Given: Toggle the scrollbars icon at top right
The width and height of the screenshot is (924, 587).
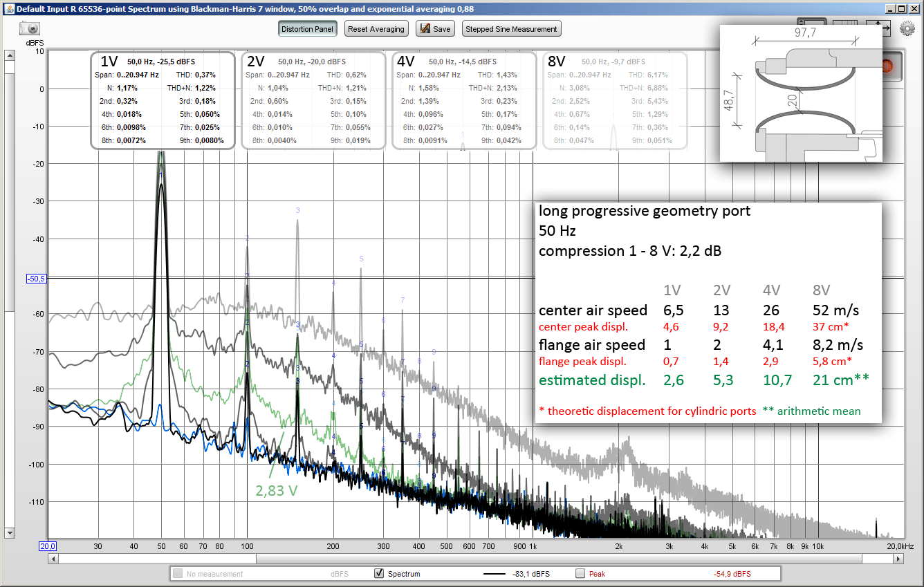Looking at the screenshot, I should (x=812, y=22).
